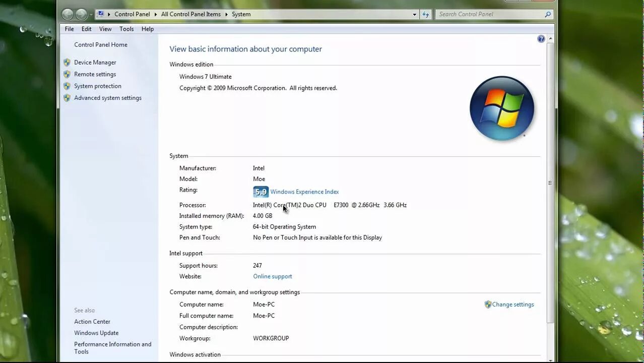Click Control Panel breadcrumb in address bar

(132, 14)
